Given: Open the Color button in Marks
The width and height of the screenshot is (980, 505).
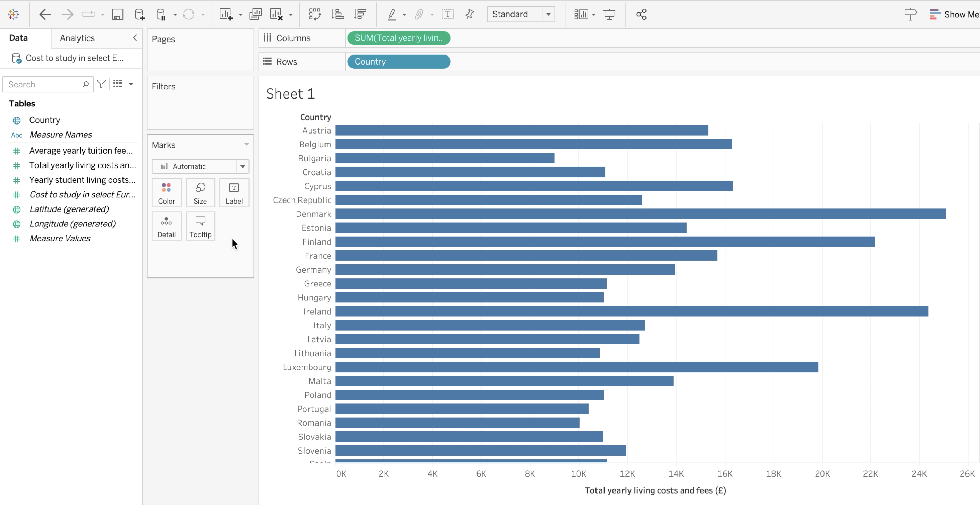Looking at the screenshot, I should point(166,193).
